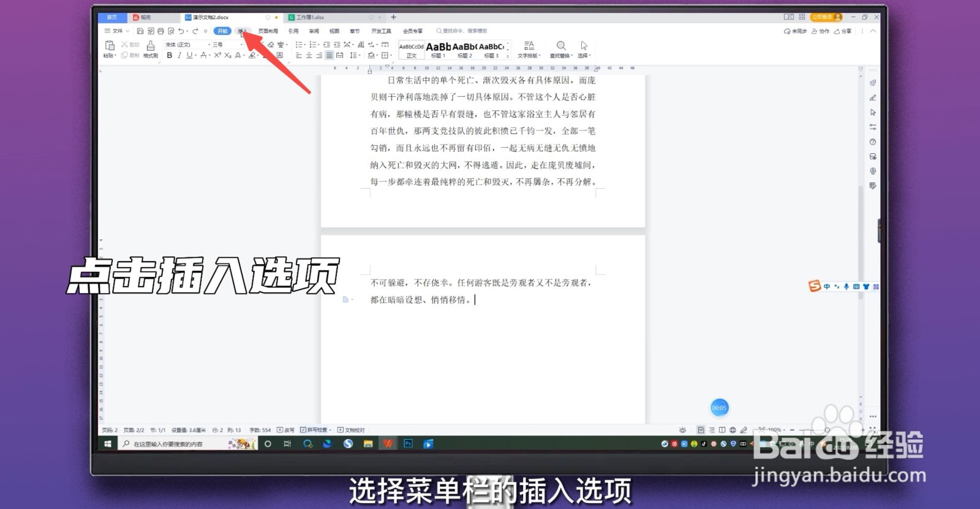The width and height of the screenshot is (980, 509).
Task: Switch to page layout view mode
Action: (701, 430)
